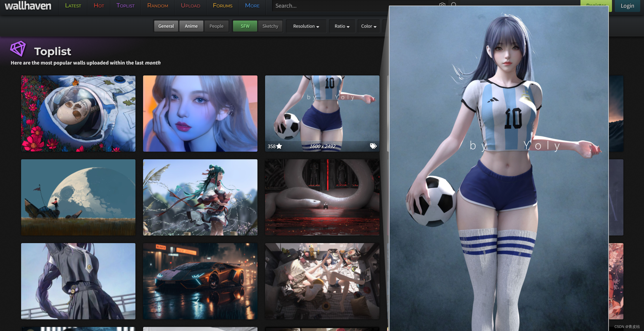Click the tags icon on soccer thumbnail
644x331 pixels.
pos(373,146)
